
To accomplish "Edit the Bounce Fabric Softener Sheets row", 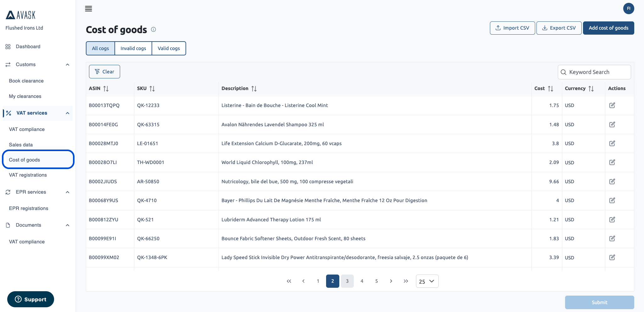I will click(x=612, y=238).
